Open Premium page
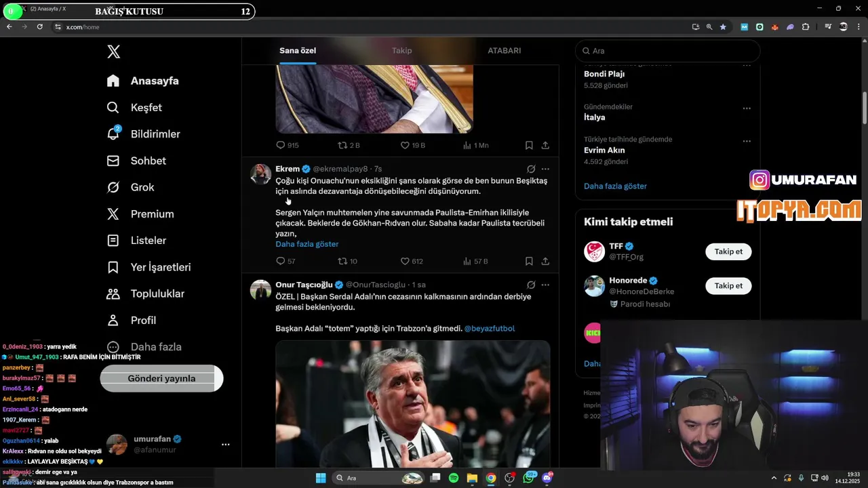 coord(140,213)
